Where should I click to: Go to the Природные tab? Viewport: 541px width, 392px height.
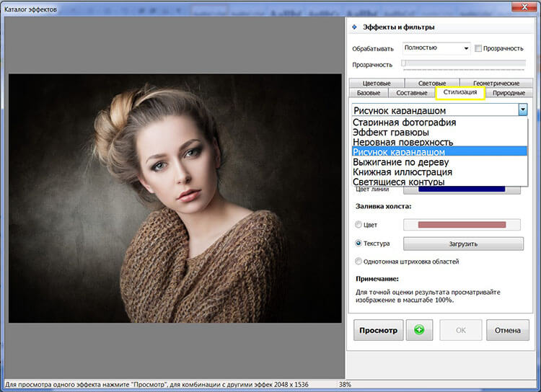[509, 93]
